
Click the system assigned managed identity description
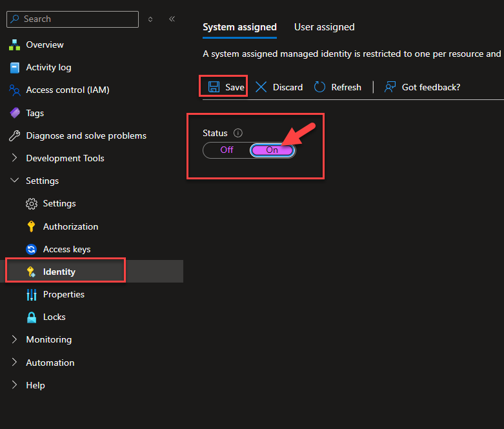coord(353,54)
